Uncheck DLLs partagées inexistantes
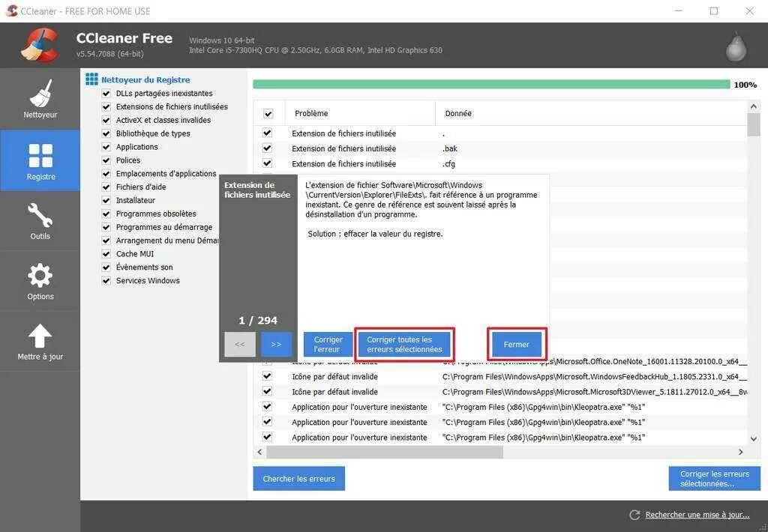Viewport: 768px width, 532px height. (106, 93)
